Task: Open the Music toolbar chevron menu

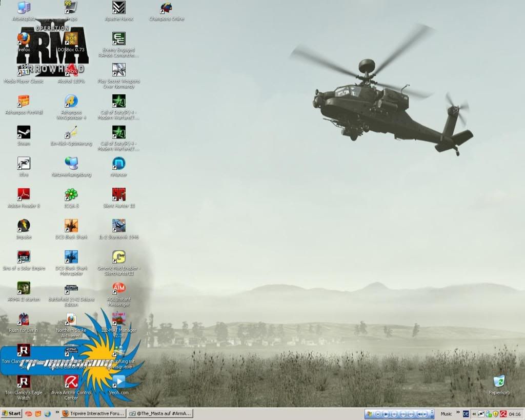Action: pyautogui.click(x=458, y=413)
